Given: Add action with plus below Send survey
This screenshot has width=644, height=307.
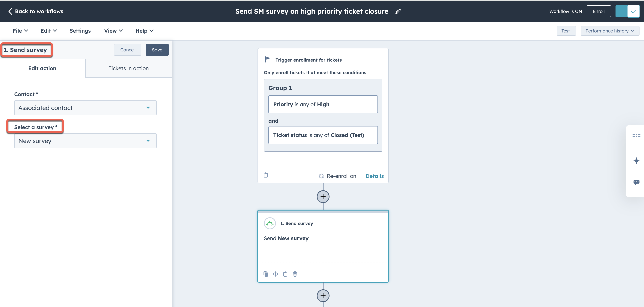Looking at the screenshot, I should [x=323, y=296].
